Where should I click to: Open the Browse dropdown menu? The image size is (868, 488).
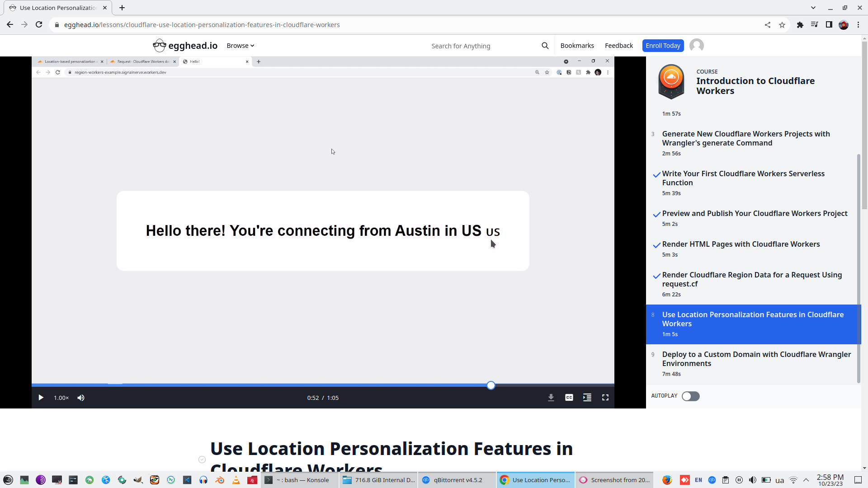point(240,46)
